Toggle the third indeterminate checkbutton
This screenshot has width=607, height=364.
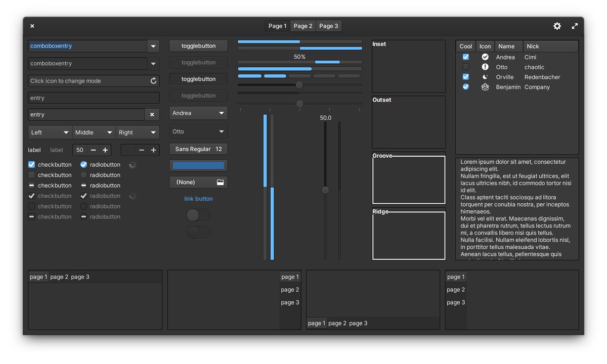pyautogui.click(x=31, y=186)
